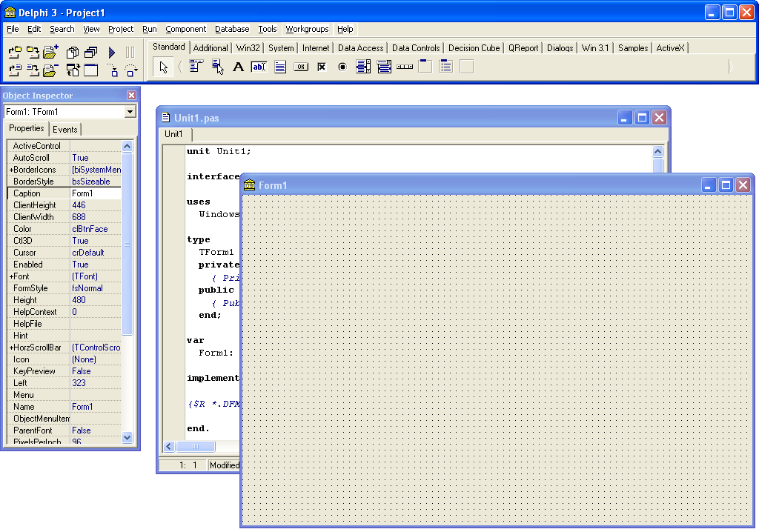The width and height of the screenshot is (759, 532).
Task: Switch to the Additional palette tab
Action: tap(210, 48)
